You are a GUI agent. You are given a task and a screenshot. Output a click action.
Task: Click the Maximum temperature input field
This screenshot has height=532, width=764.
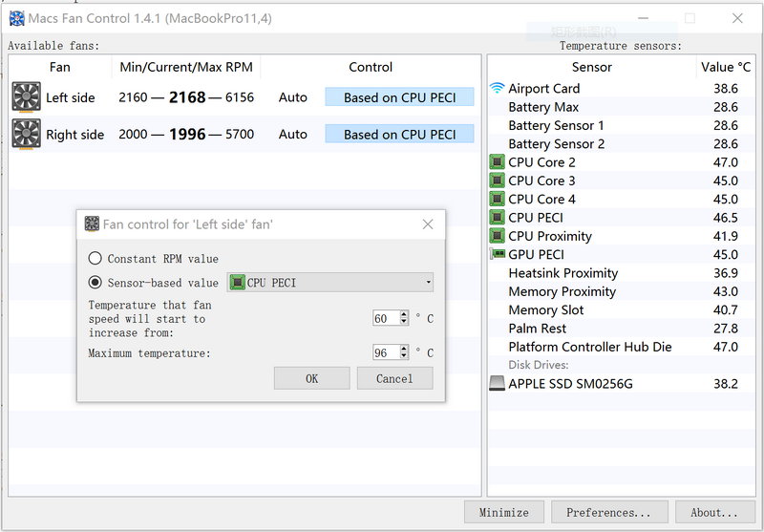pyautogui.click(x=385, y=353)
